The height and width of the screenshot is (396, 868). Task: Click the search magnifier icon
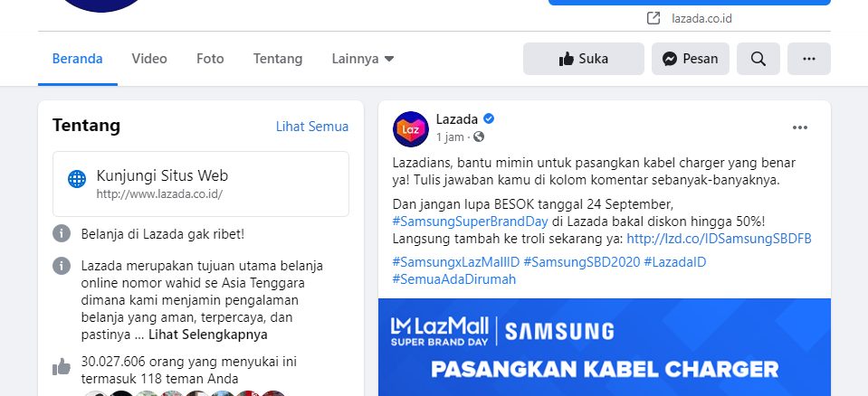[758, 59]
